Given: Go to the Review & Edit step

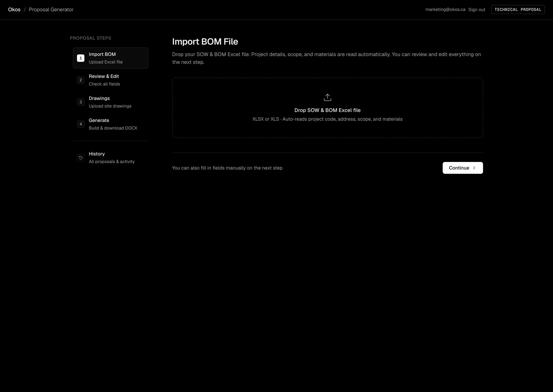Looking at the screenshot, I should pos(111,80).
